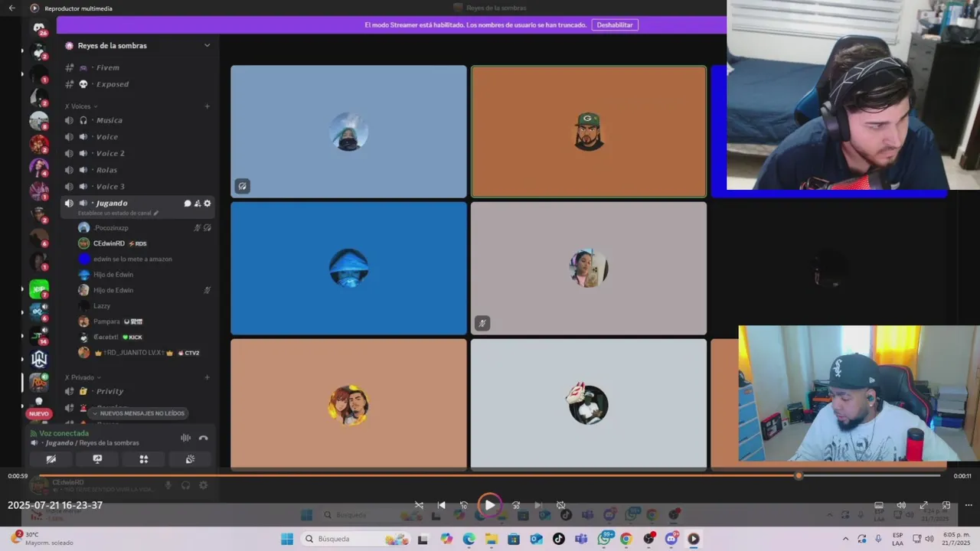Show hidden icons in the system tray
Viewport: 980px width, 551px height.
click(845, 539)
